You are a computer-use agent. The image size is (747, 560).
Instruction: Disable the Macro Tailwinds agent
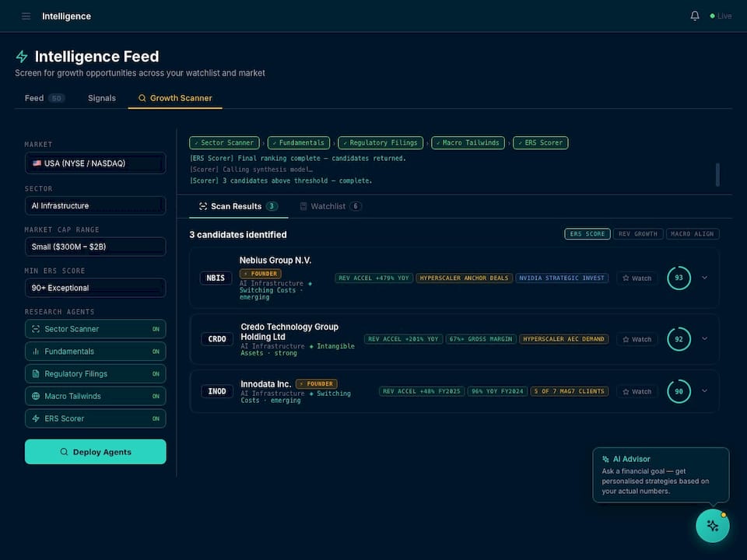[156, 396]
